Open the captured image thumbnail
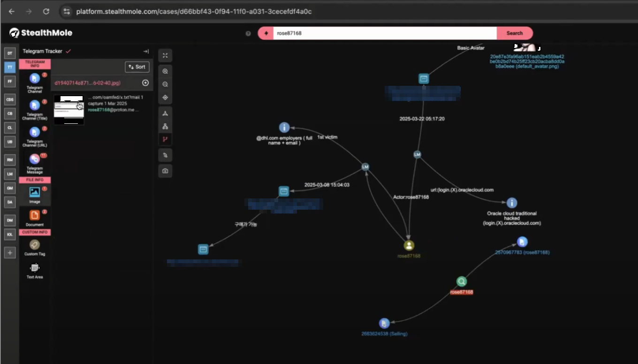638x364 pixels. tap(69, 110)
